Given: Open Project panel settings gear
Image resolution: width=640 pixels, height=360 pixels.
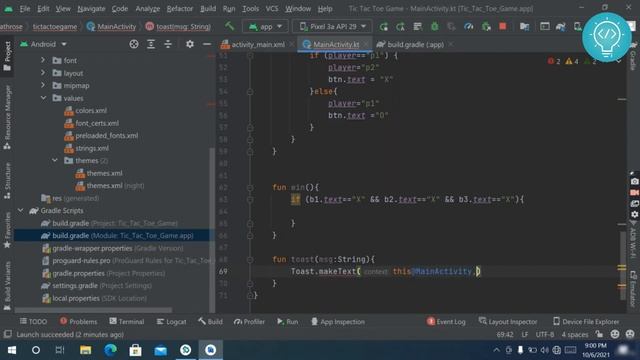Looking at the screenshot, I should [190, 44].
